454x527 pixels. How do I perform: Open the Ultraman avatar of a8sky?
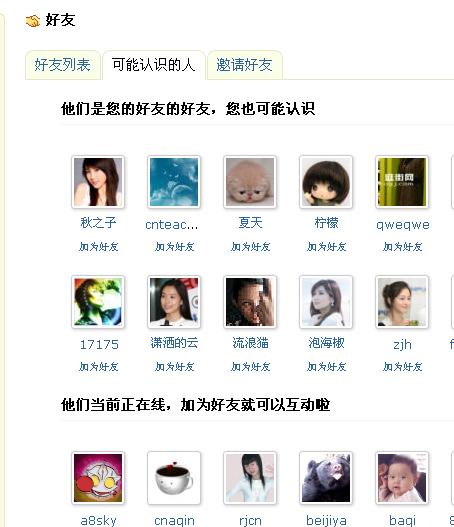tap(98, 478)
